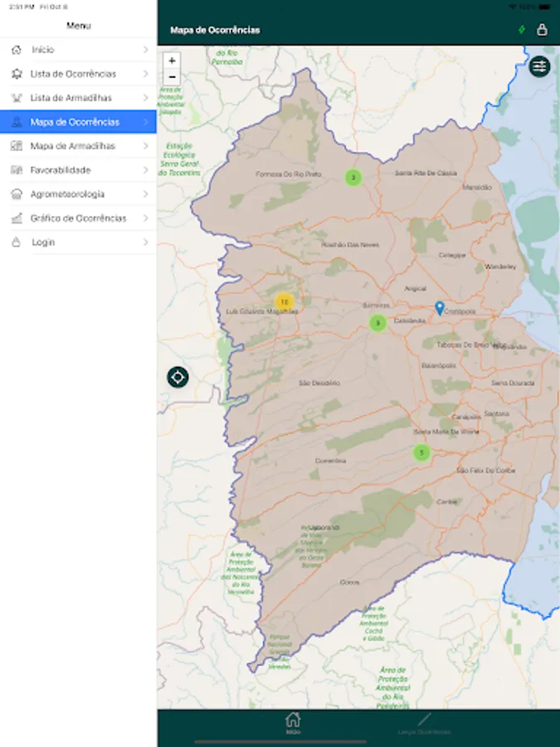
Task: Click the weather icon beside Agrometeorologia
Action: tap(17, 194)
